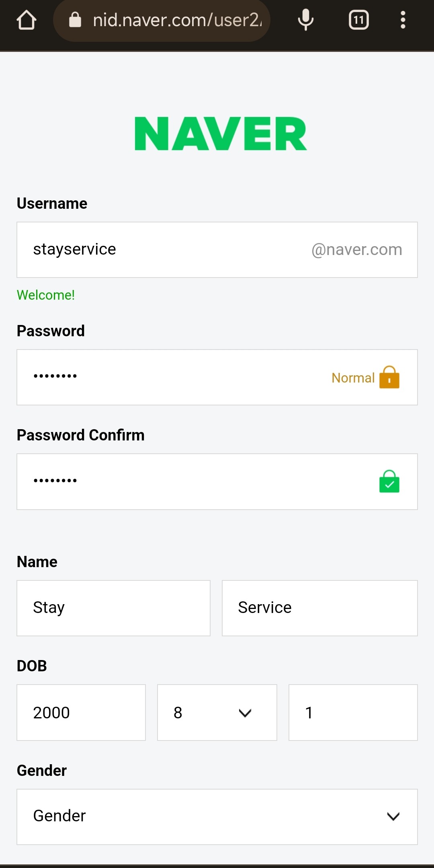Screen dimensions: 434x868
Task: Edit the first name field containing Stay
Action: tap(113, 608)
